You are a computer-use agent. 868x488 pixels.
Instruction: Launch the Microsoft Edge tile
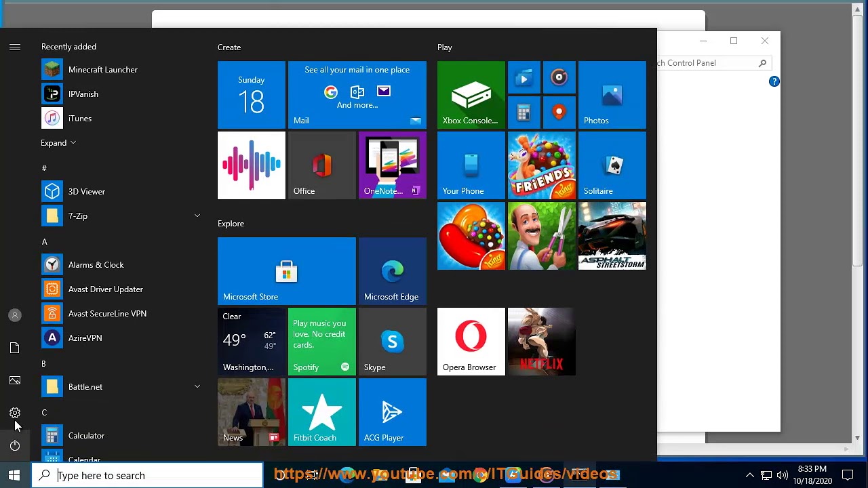[393, 271]
